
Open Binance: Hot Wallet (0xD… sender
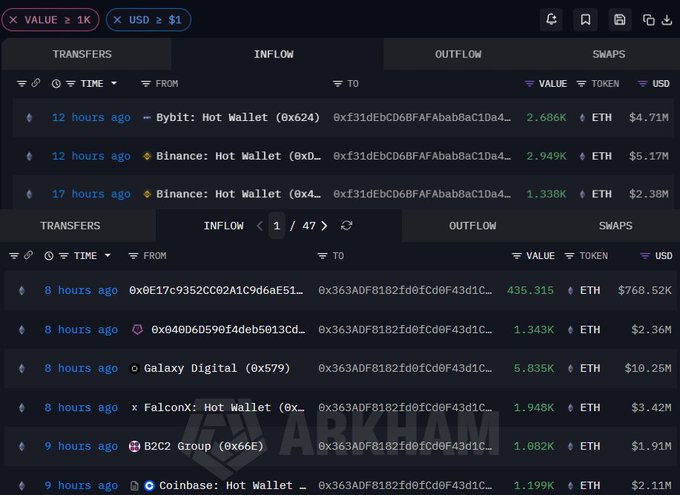(x=238, y=156)
